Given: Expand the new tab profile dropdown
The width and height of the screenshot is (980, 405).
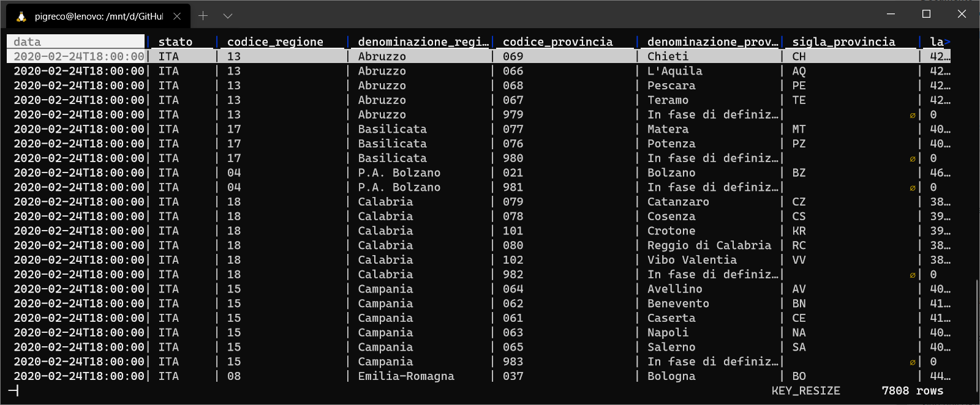Looking at the screenshot, I should click(x=228, y=16).
